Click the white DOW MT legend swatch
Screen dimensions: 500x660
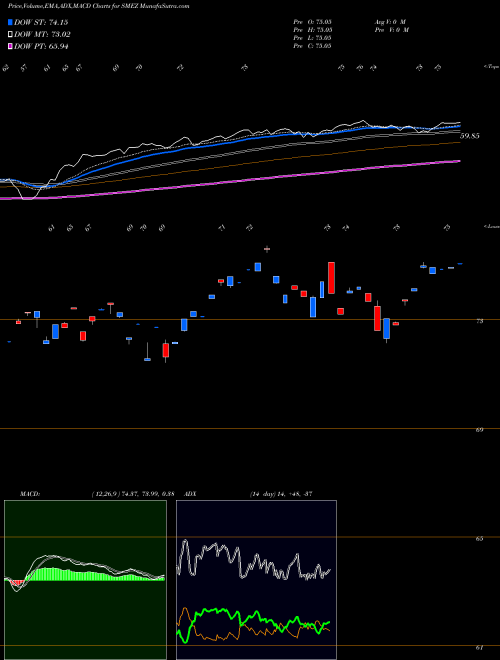[x=10, y=35]
